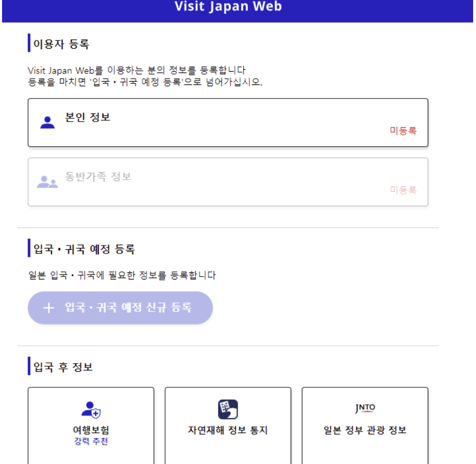The width and height of the screenshot is (476, 464).
Task: Open the 일본 정부 관광 정보 tile
Action: click(x=365, y=425)
